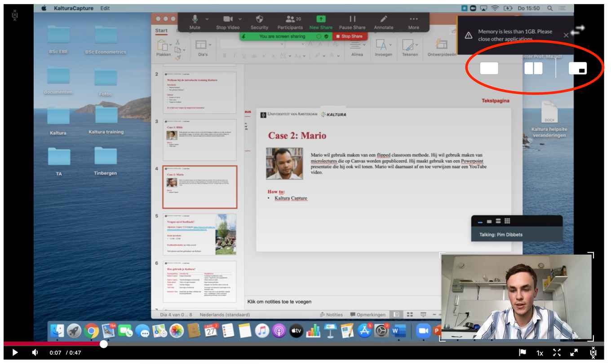Stop your video in Zoom
This screenshot has width=611, height=364.
pyautogui.click(x=227, y=22)
